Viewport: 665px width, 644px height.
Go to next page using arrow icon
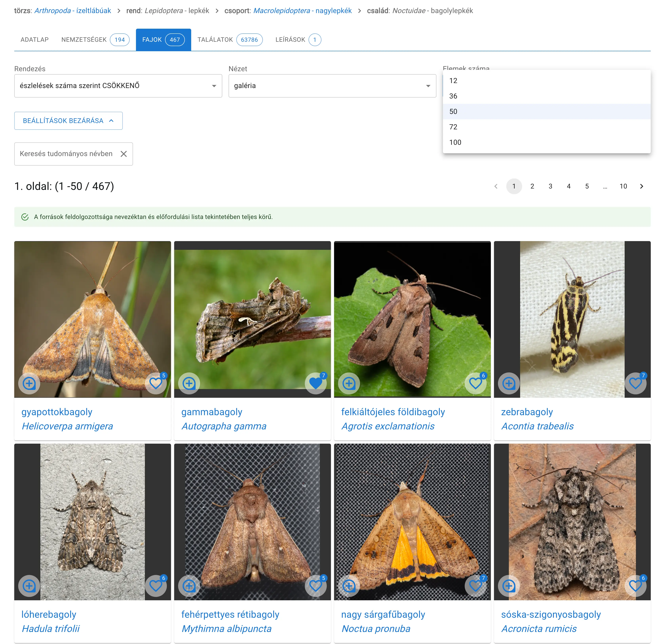tap(642, 186)
